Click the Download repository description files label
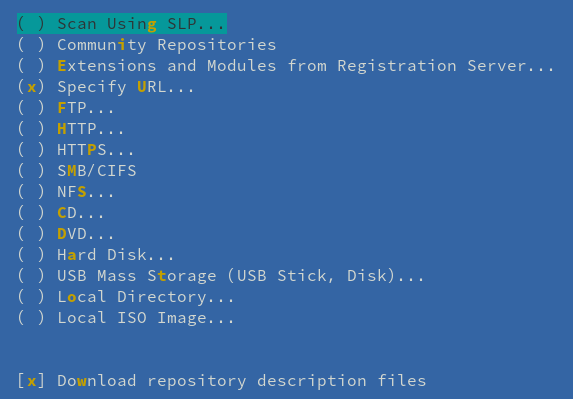Viewport: 573px width, 399px height. 242,381
